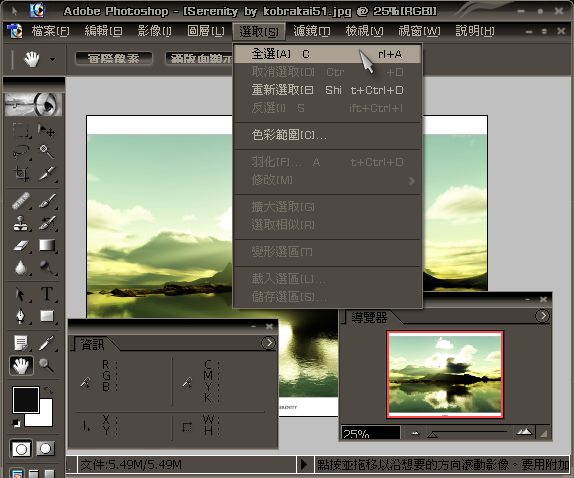
Task: Switch to Standard editing mode
Action: (x=20, y=449)
